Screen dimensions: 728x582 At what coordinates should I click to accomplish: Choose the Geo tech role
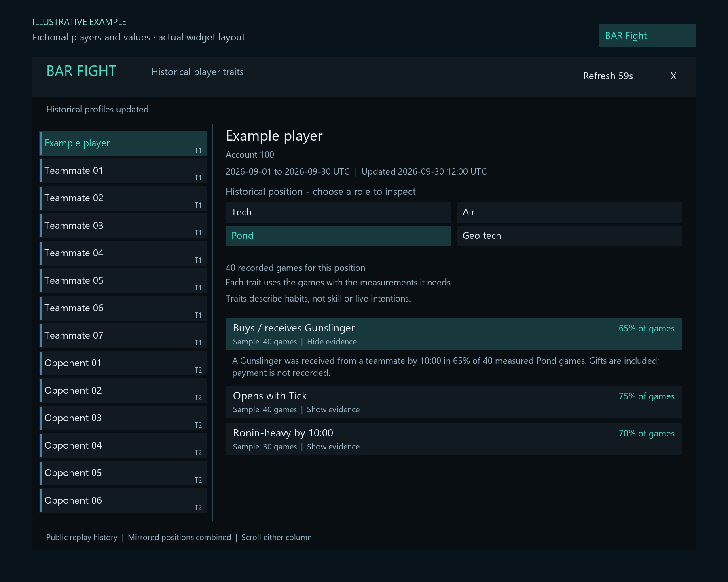pos(569,236)
